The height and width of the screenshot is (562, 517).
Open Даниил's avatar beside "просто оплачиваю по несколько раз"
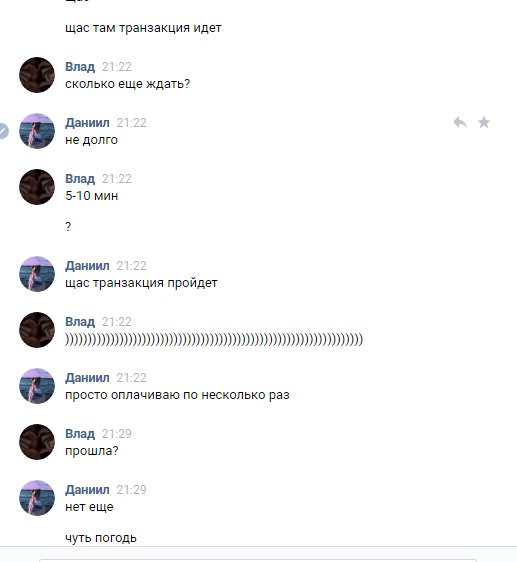coord(37,386)
